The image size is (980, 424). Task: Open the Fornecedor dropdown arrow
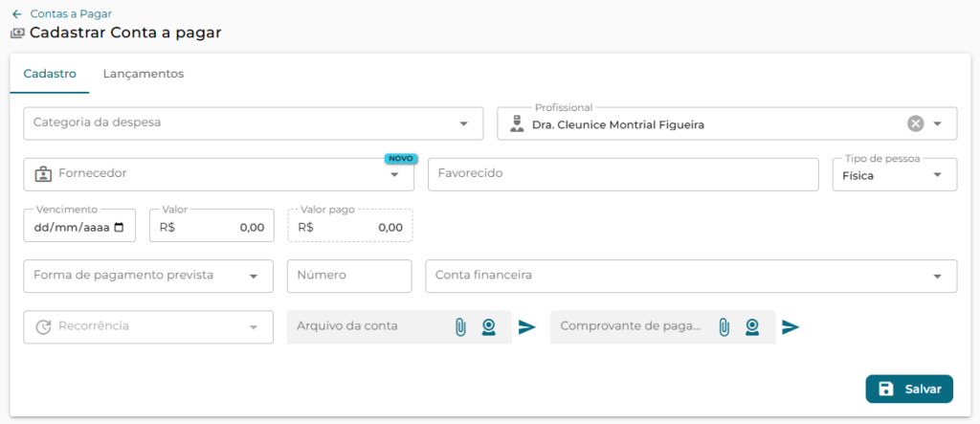[394, 174]
